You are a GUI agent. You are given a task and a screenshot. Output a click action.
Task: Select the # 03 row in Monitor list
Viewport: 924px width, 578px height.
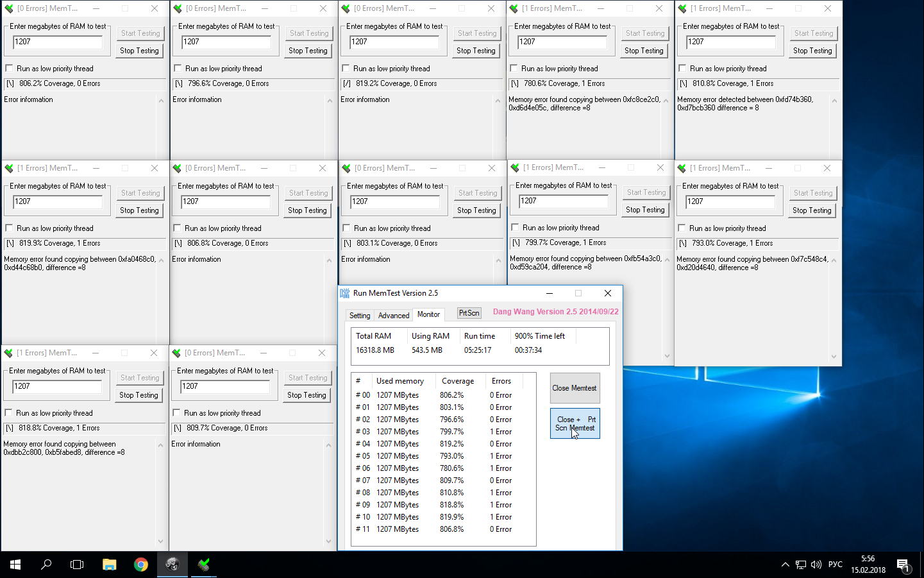(x=444, y=432)
